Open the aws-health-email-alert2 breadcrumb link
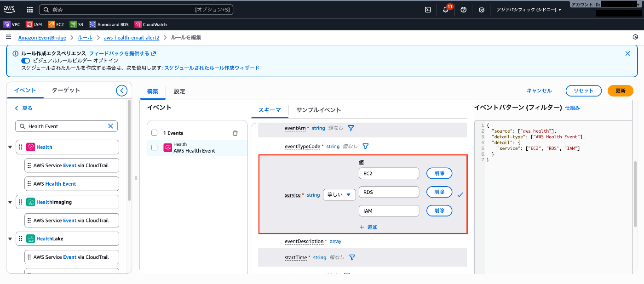The image size is (644, 284). point(132,38)
